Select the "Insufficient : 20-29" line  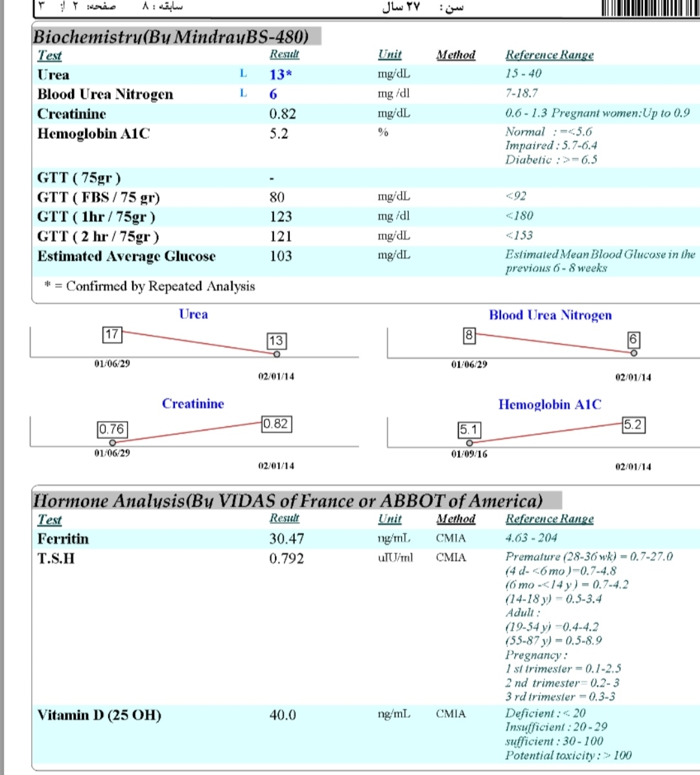click(x=556, y=726)
